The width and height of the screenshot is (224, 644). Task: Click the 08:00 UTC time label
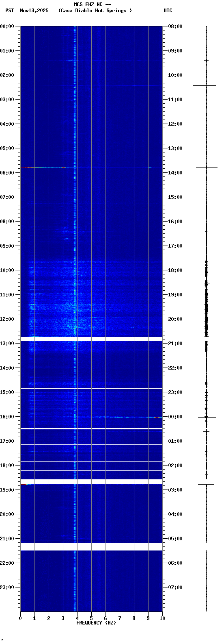175,26
